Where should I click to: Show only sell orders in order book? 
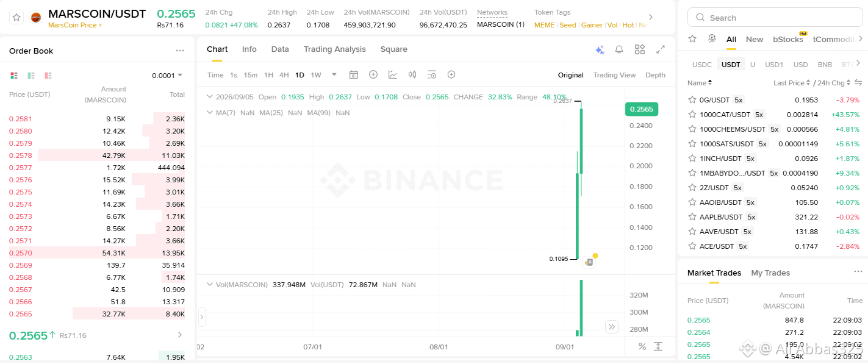48,76
